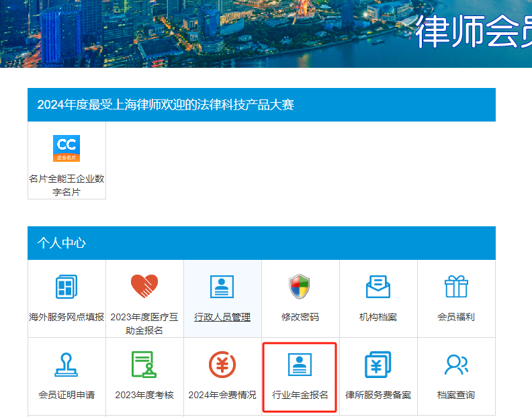Select the stamp icon for 会员证明申请
Screen dimensions: 532x417
(x=66, y=365)
